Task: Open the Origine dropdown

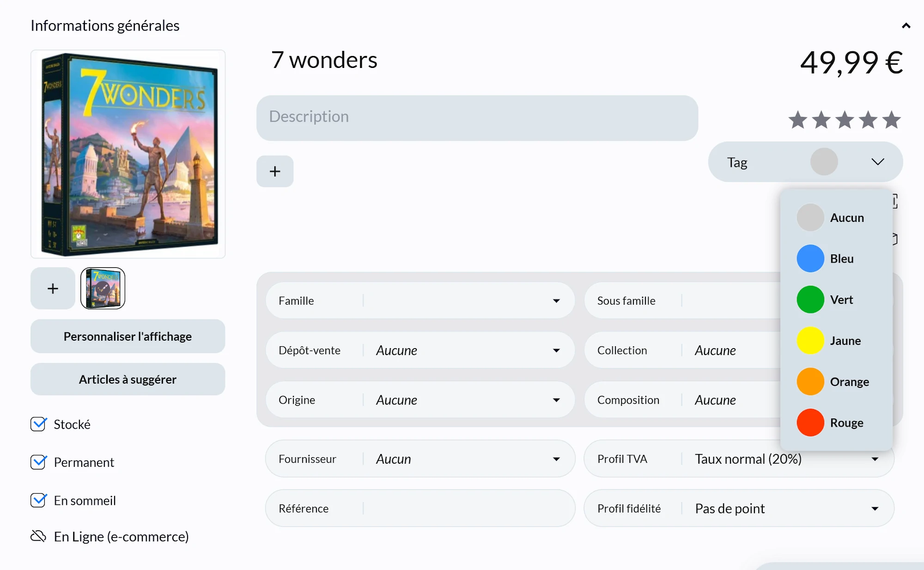Action: (x=420, y=400)
